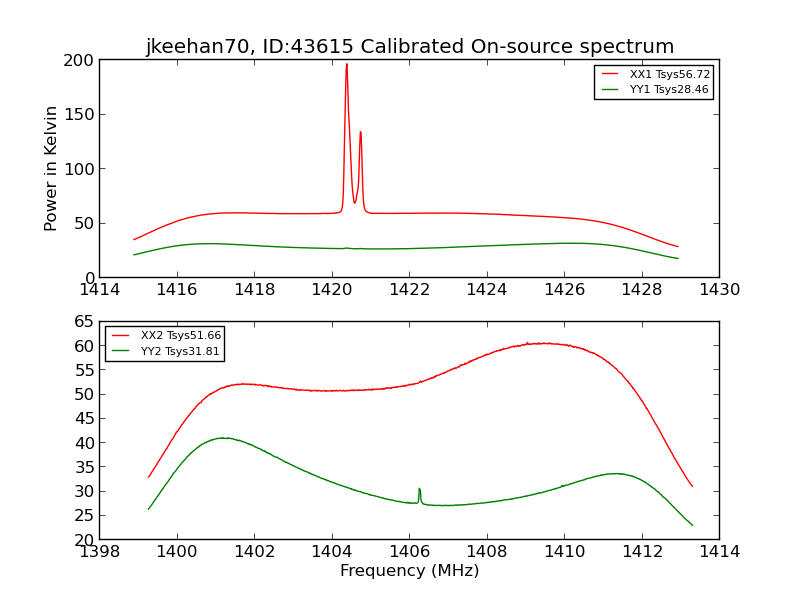
Task: Select the 200 tick label on upper y-axis
Action: (x=81, y=60)
